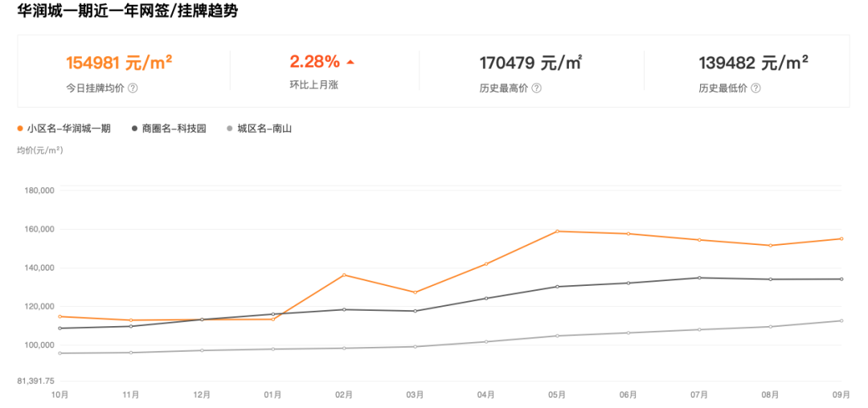Click the 科技园 line's 07月 data point
Screen dimensions: 868x408
[699, 278]
